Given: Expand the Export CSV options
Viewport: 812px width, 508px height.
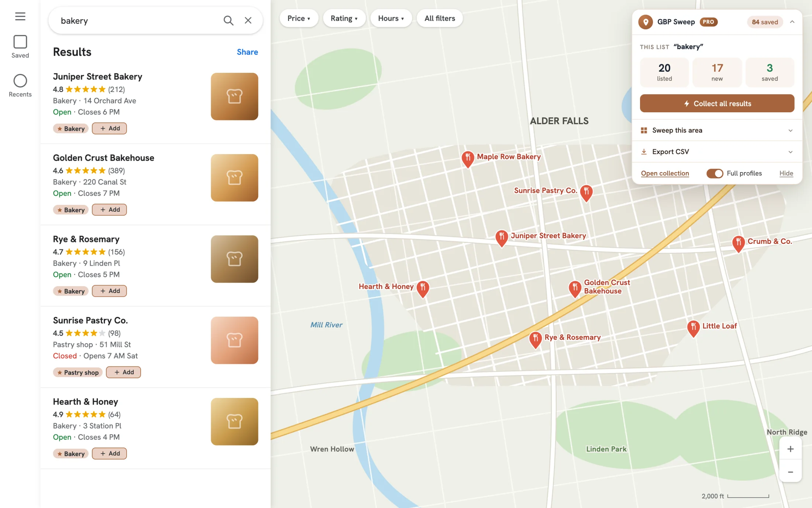Looking at the screenshot, I should 717,152.
